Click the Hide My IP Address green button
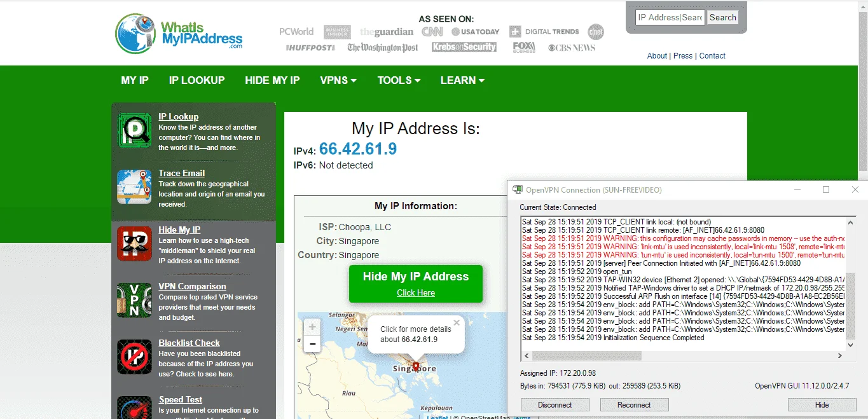868x419 pixels. pos(416,284)
